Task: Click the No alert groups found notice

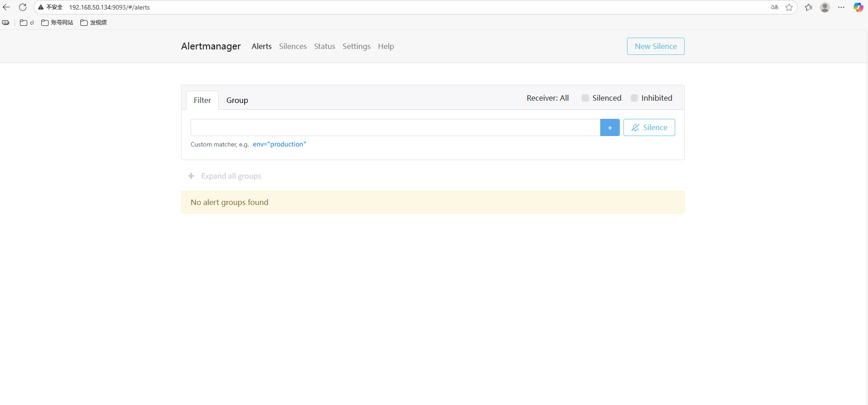Action: click(433, 202)
